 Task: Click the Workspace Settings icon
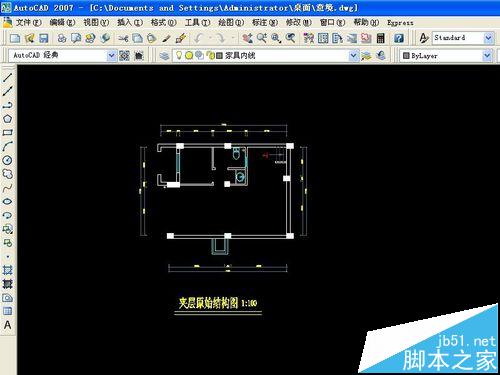124,55
